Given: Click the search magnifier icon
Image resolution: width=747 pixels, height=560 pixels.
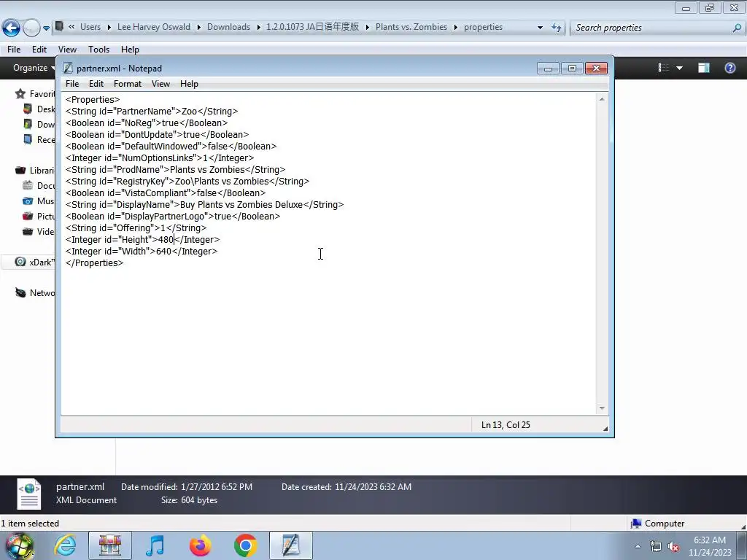Looking at the screenshot, I should (x=737, y=28).
